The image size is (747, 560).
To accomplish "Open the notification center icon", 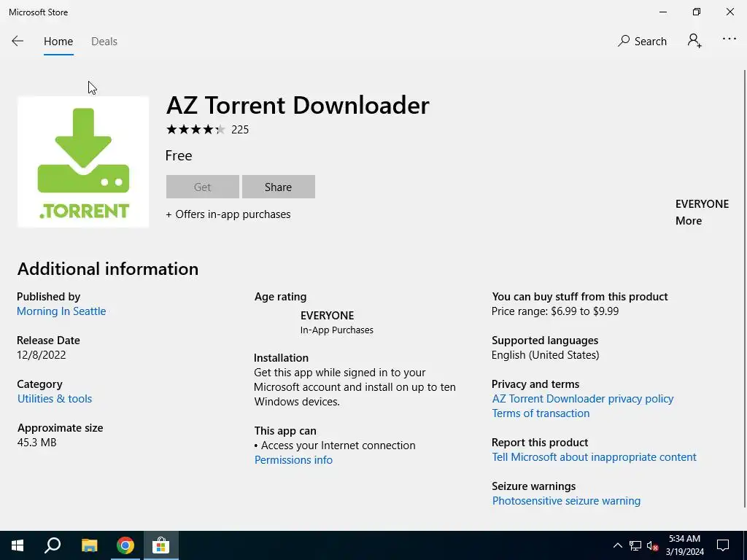I will click(x=723, y=545).
